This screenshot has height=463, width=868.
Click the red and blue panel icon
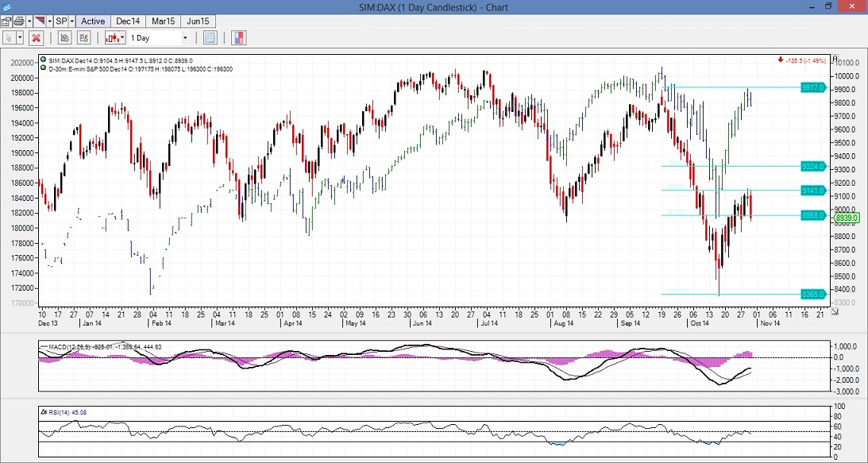(239, 38)
